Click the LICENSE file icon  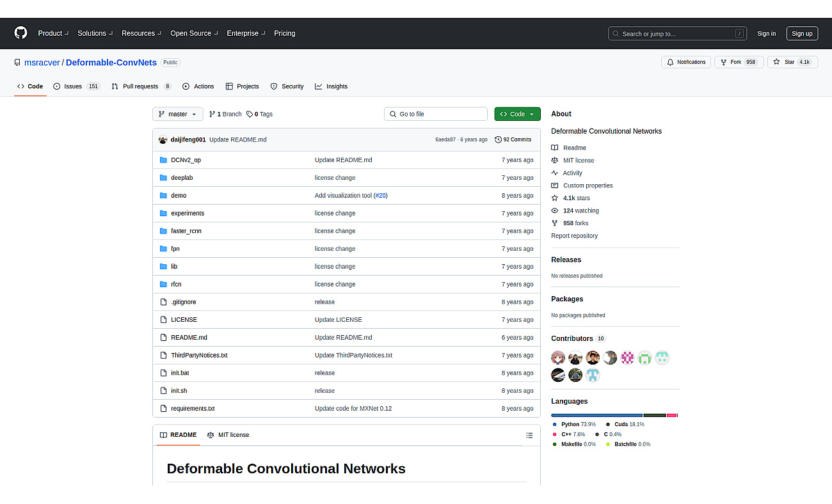[x=163, y=320]
